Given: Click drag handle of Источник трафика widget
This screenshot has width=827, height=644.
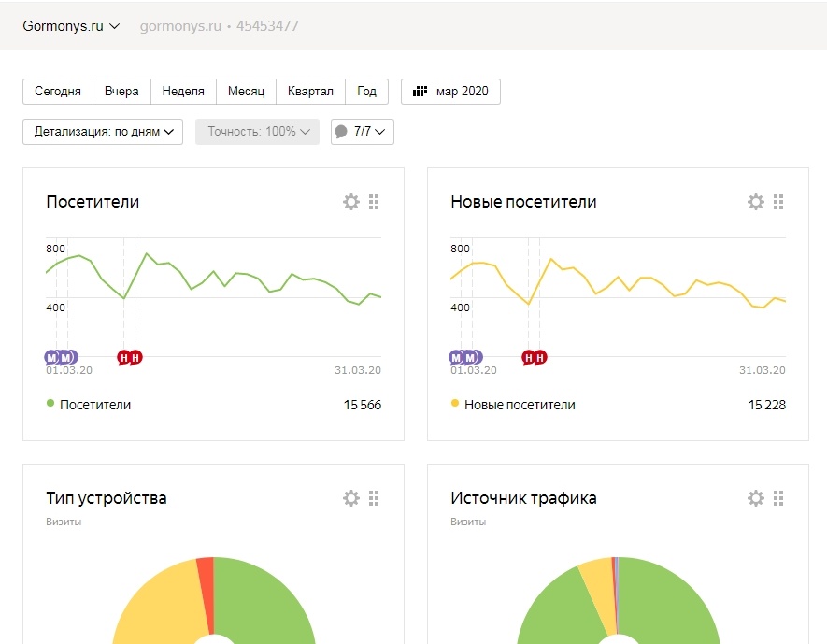Looking at the screenshot, I should pos(778,498).
